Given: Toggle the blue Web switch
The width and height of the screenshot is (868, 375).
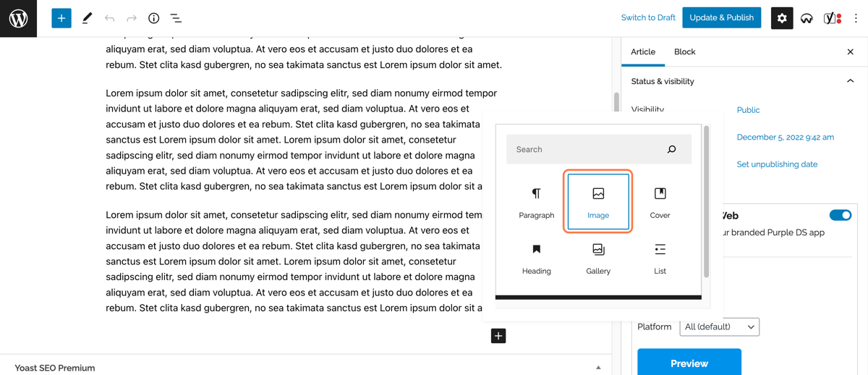Looking at the screenshot, I should [x=841, y=215].
